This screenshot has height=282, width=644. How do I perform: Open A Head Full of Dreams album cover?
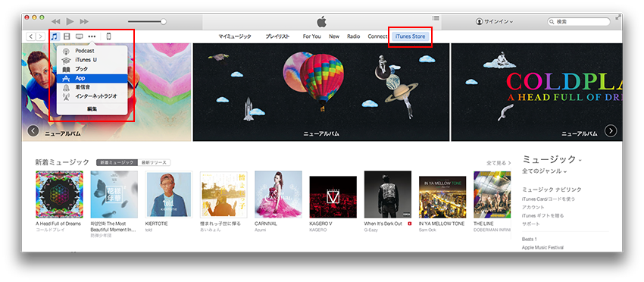click(59, 194)
